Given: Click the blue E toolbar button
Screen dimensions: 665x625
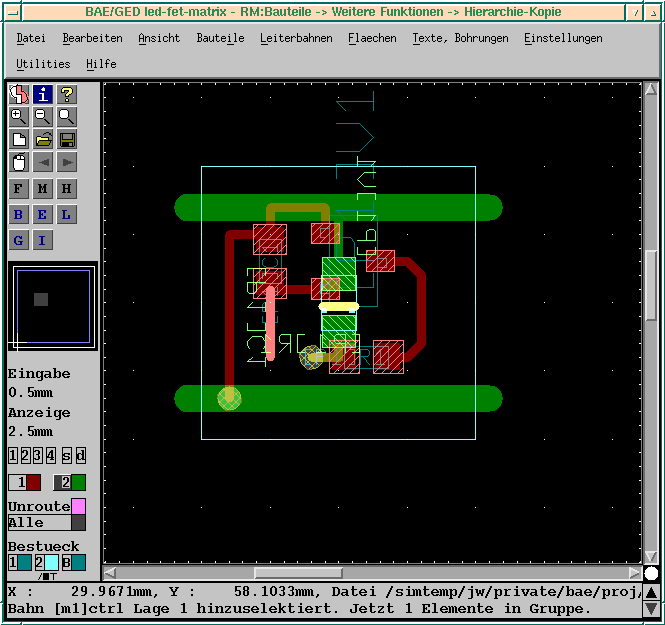Looking at the screenshot, I should [x=42, y=215].
